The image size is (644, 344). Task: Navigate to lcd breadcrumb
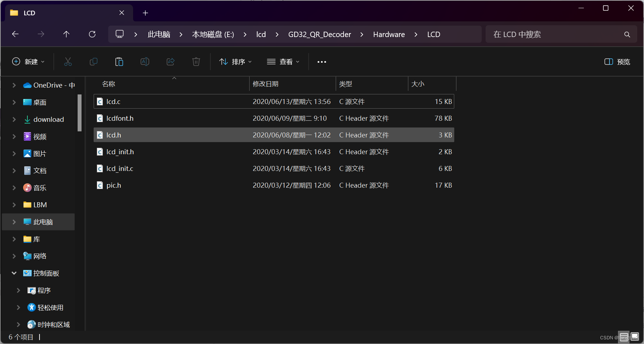point(261,34)
